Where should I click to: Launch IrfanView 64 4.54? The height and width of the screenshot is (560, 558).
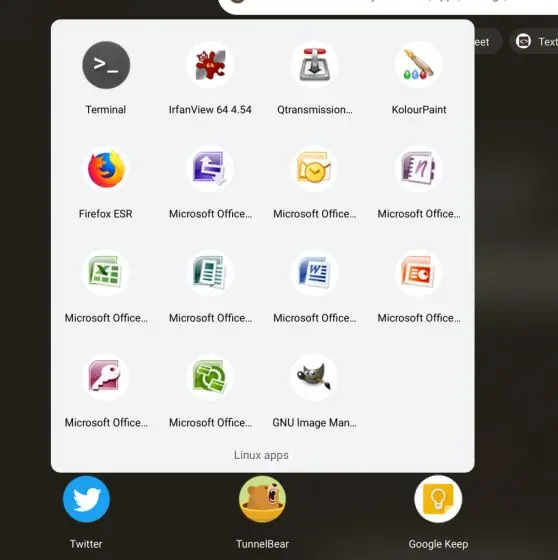(x=210, y=65)
